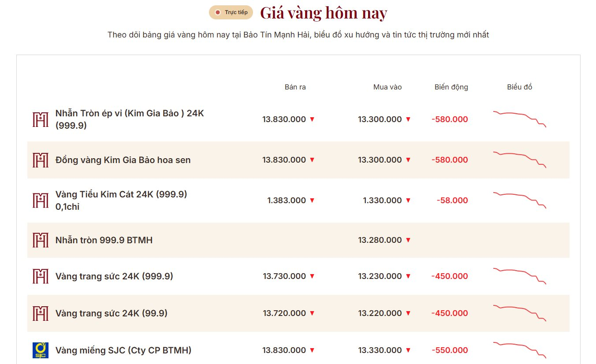Select the Vàng Tiểu Kim Cát 24K name

(x=121, y=201)
